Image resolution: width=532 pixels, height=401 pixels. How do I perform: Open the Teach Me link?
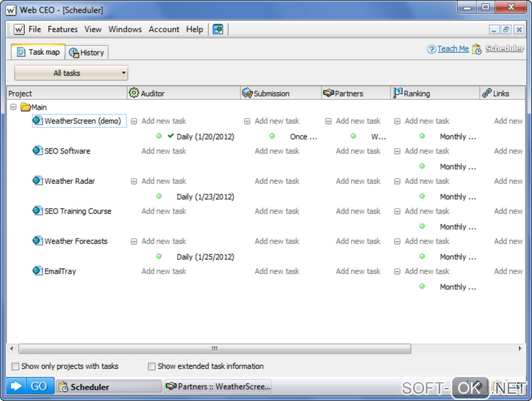click(453, 49)
